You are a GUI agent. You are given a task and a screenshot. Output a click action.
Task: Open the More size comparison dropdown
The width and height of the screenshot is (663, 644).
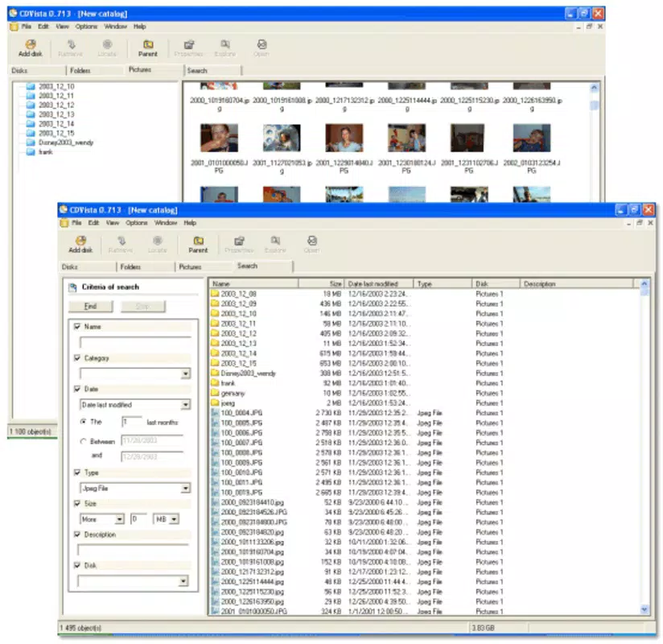(x=120, y=519)
